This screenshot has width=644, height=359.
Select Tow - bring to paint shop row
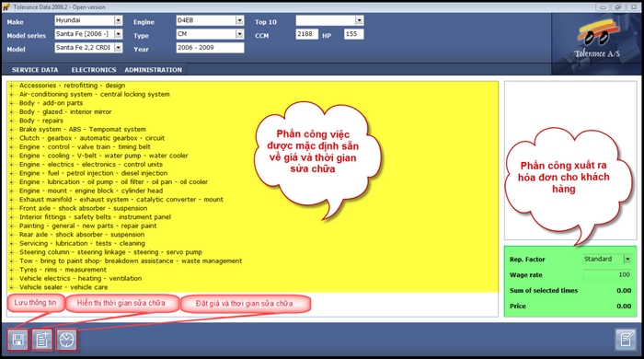point(131,261)
